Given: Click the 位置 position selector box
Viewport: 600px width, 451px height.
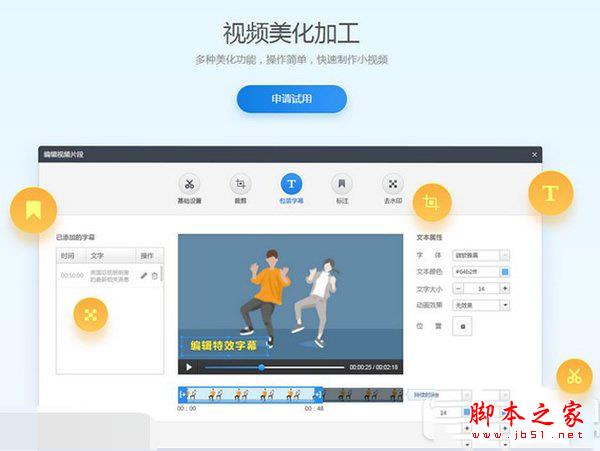Looking at the screenshot, I should pos(462,326).
